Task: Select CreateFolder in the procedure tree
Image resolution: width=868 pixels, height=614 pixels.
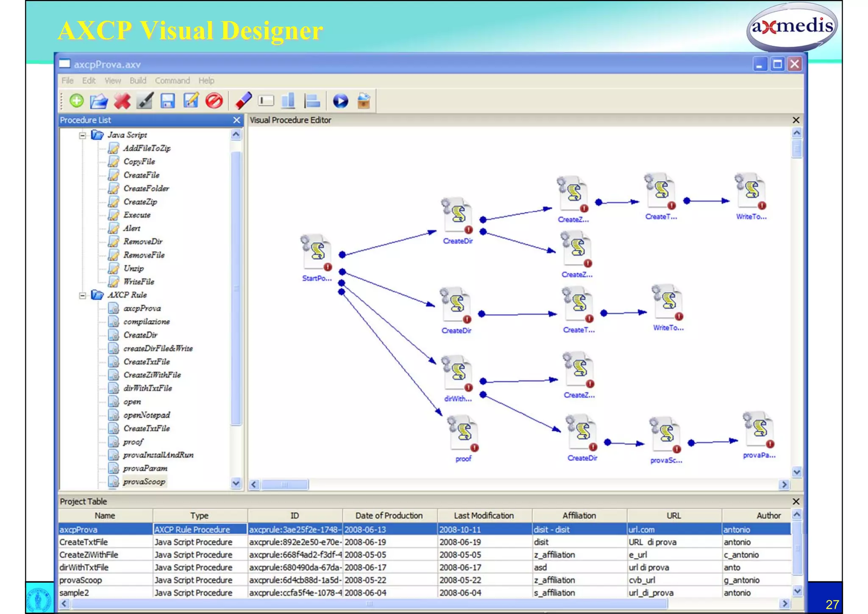Action: pyautogui.click(x=146, y=188)
